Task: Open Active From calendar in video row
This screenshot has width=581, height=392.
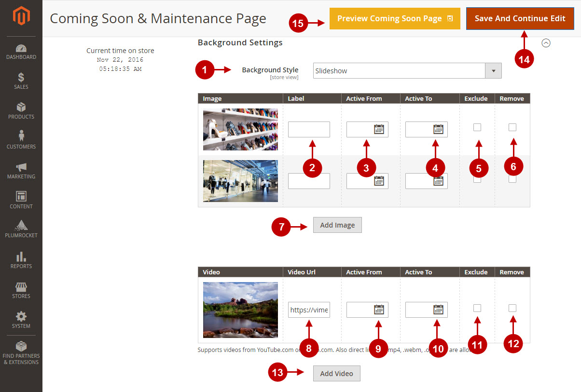Action: [x=379, y=310]
